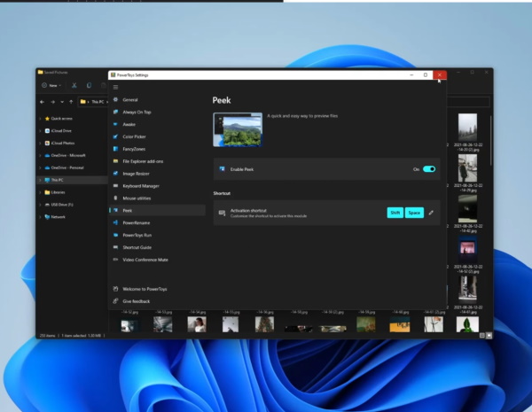Open the General settings page
The image size is (532, 412).
tap(129, 100)
